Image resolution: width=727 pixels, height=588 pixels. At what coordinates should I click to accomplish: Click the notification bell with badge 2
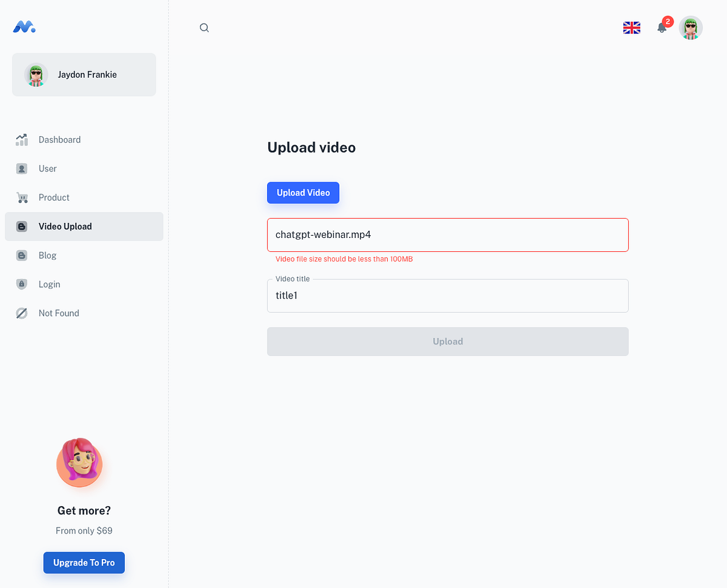click(662, 28)
